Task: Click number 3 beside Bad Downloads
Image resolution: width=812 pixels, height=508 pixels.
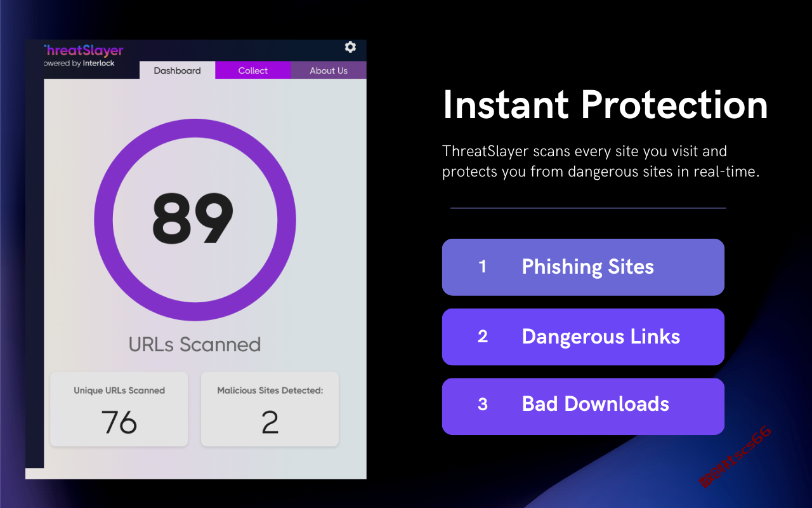Action: (483, 404)
